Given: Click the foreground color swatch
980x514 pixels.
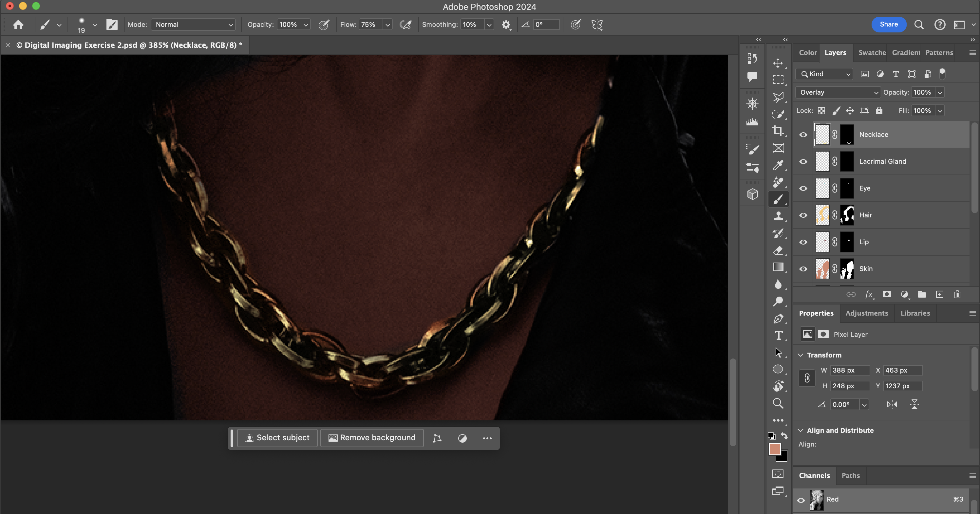Looking at the screenshot, I should click(774, 450).
